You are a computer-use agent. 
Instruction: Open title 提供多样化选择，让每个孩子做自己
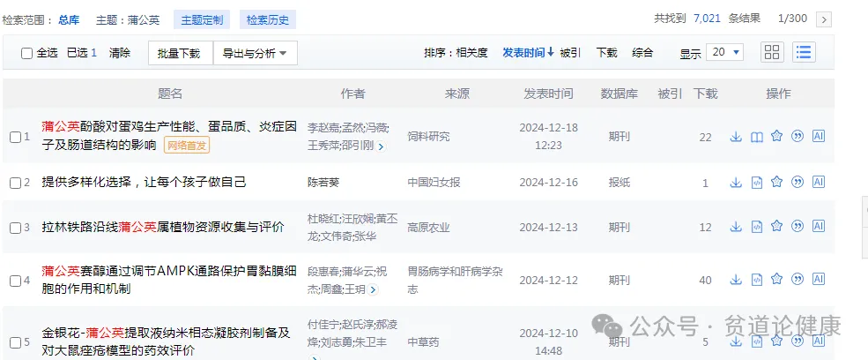click(144, 182)
